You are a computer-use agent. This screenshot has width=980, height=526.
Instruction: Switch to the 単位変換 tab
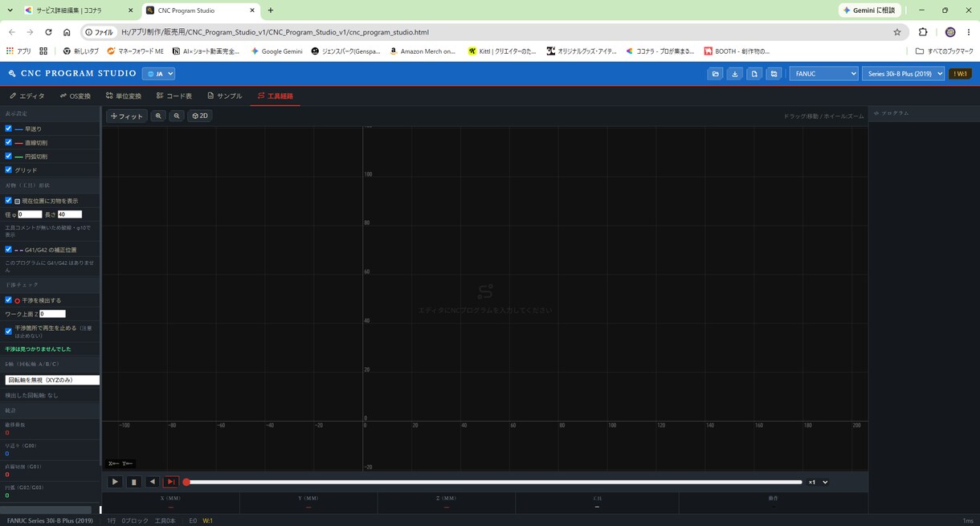point(123,96)
